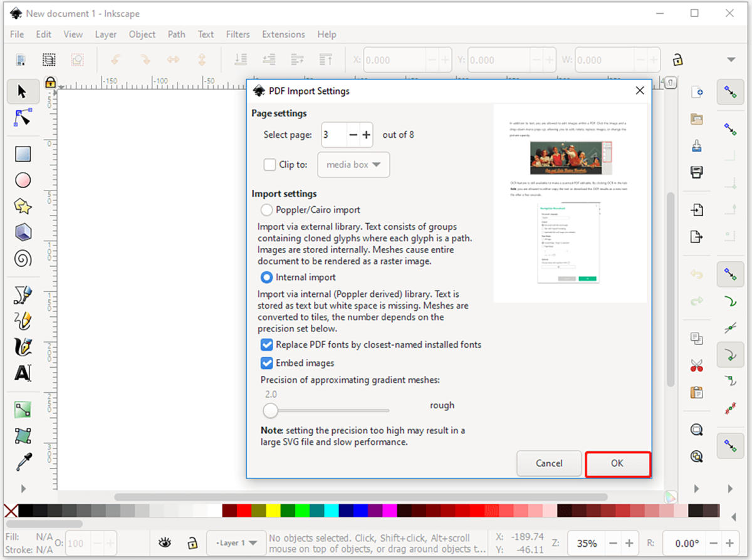The image size is (752, 560).
Task: Pick the Ellipse tool
Action: pos(23,180)
